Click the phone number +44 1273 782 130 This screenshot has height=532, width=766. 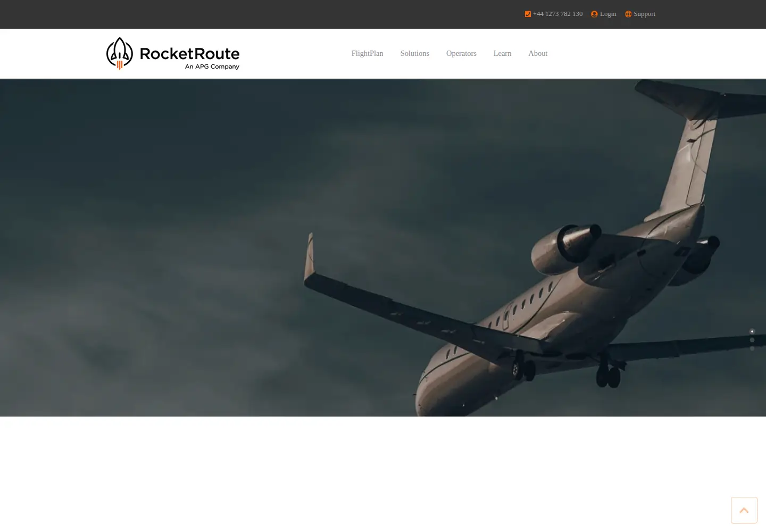pyautogui.click(x=558, y=14)
